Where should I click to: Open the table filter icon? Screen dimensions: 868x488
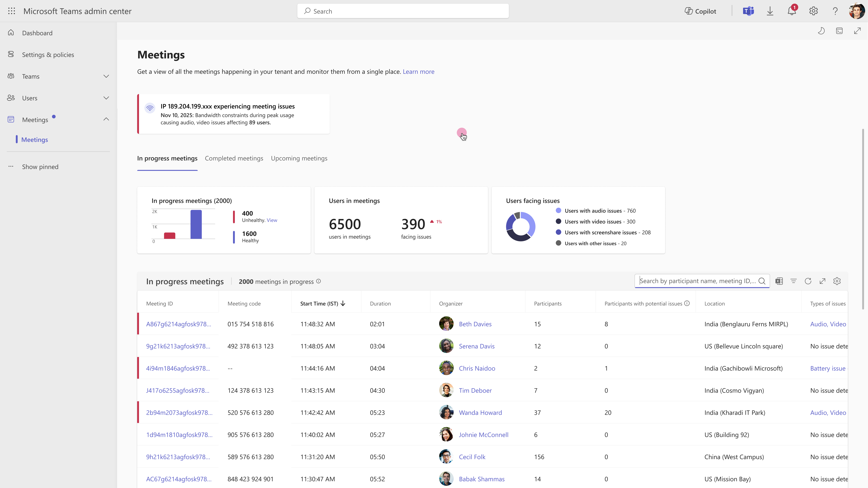pyautogui.click(x=794, y=281)
